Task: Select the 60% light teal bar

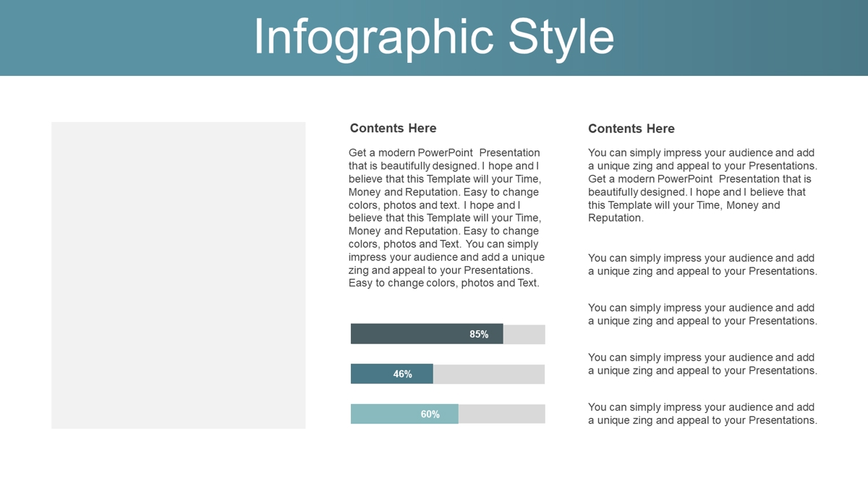Action: pyautogui.click(x=404, y=414)
